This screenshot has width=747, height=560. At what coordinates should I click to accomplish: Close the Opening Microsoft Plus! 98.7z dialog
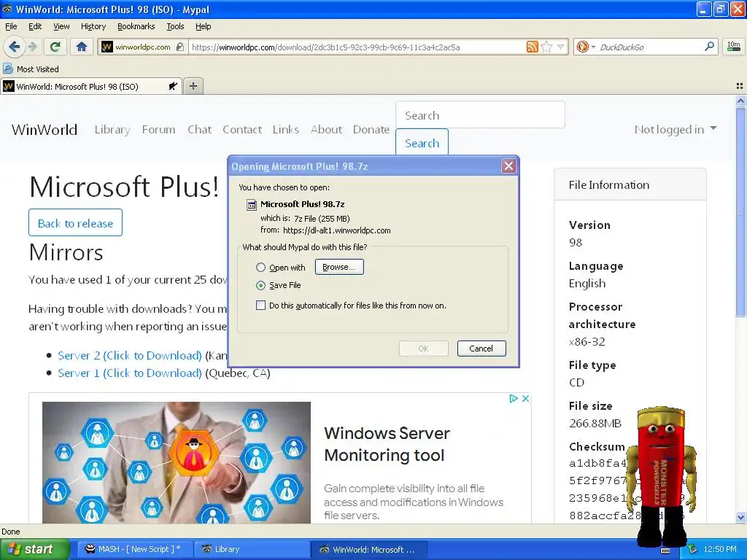pos(508,166)
